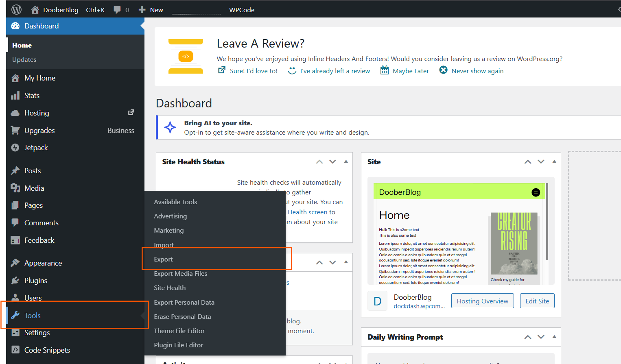Click the Upgrades cart icon

[15, 130]
